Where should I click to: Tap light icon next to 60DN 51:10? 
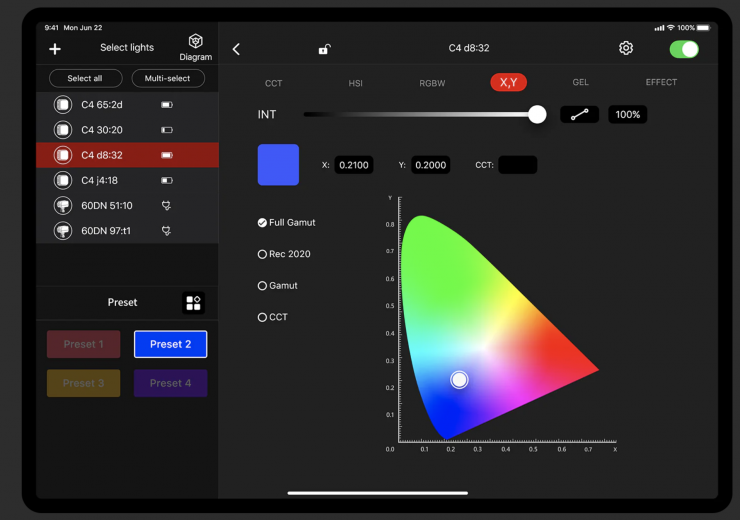(63, 205)
